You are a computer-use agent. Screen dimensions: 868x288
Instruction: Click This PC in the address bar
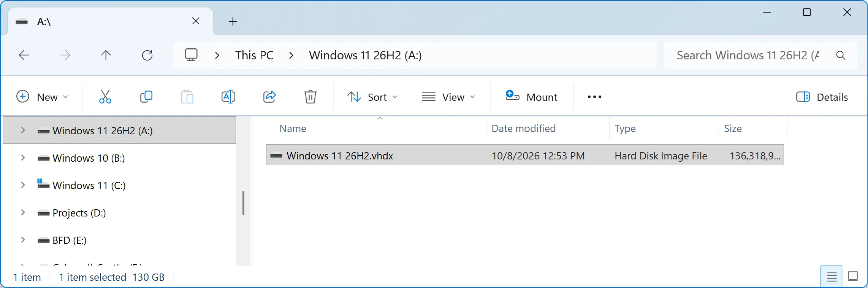pos(254,56)
